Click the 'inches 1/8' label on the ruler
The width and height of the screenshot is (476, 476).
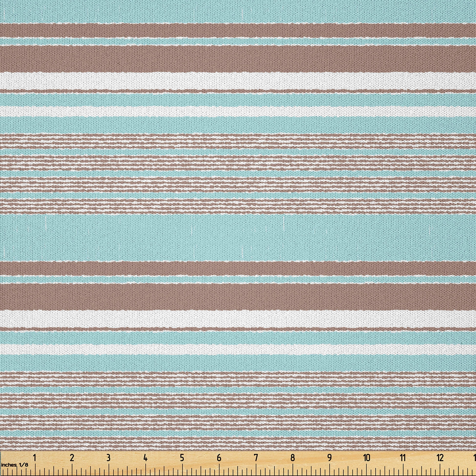tap(15, 465)
